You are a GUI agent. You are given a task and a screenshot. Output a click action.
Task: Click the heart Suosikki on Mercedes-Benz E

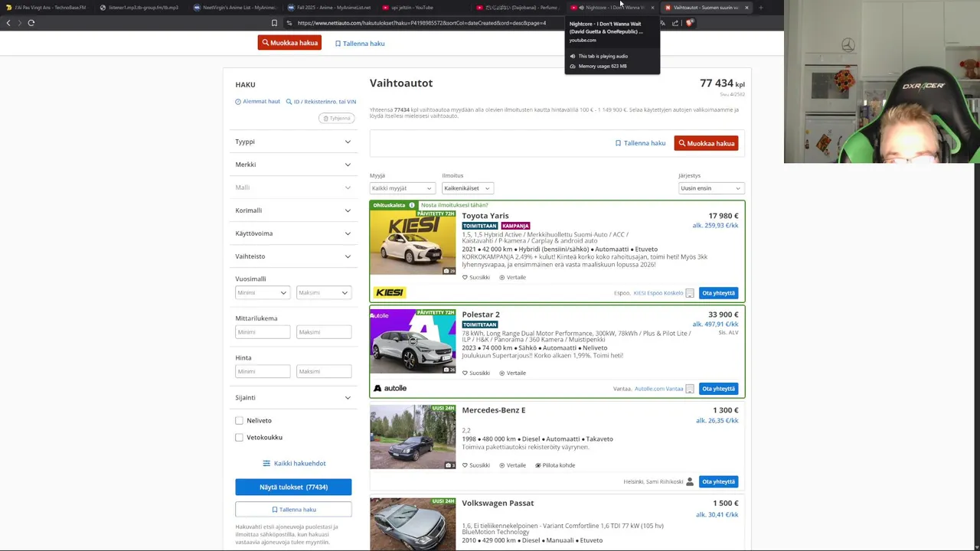(x=475, y=465)
